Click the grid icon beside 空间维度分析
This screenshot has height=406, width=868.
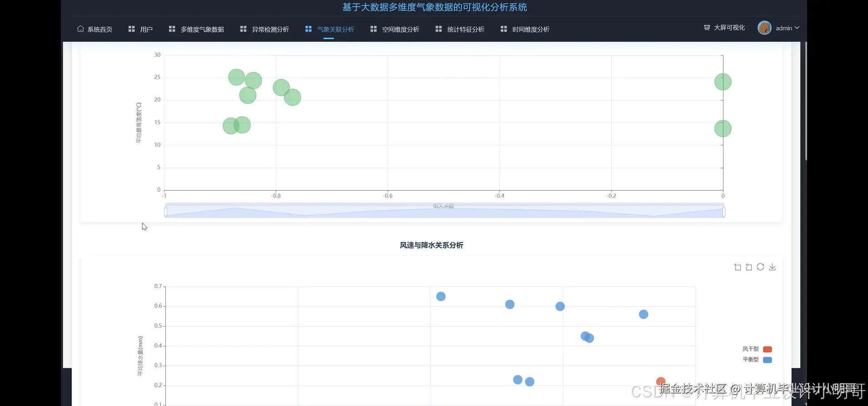[x=374, y=29]
